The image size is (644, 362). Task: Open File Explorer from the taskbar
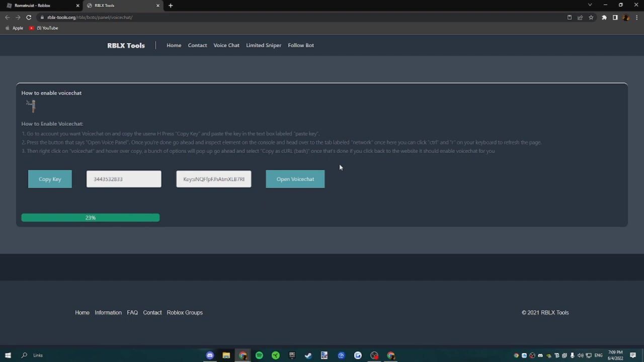(226, 355)
